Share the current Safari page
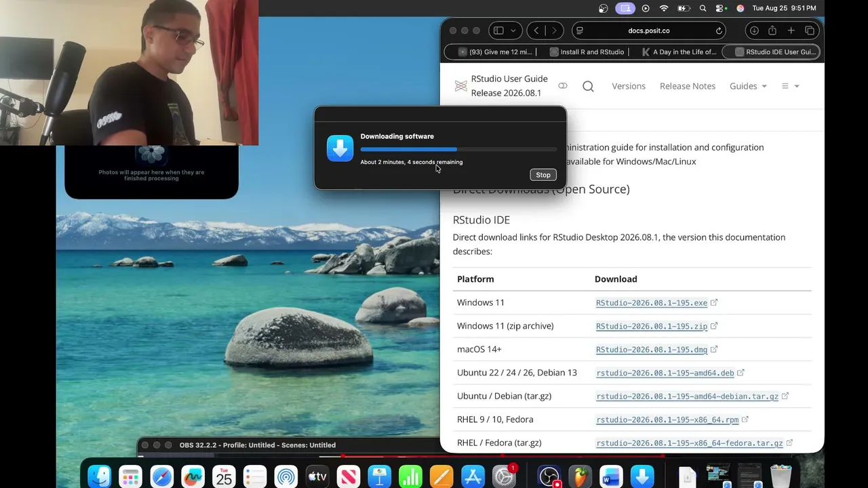Viewport: 868px width, 488px height. click(772, 30)
